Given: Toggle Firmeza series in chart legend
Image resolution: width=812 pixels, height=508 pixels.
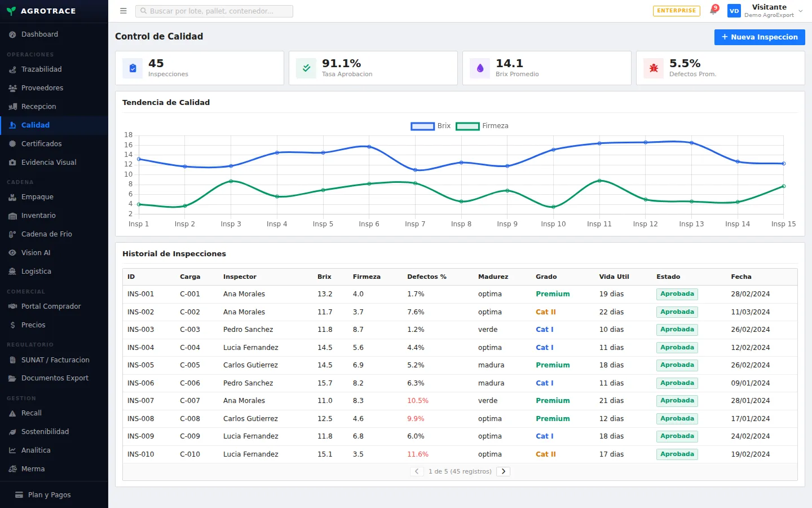Looking at the screenshot, I should point(482,126).
